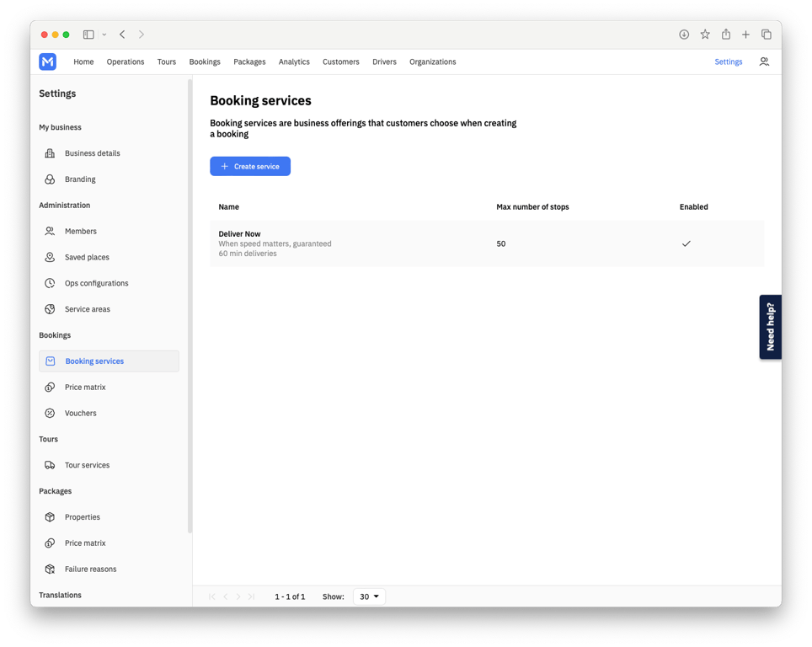
Task: Go to the Tours menu
Action: tap(167, 61)
